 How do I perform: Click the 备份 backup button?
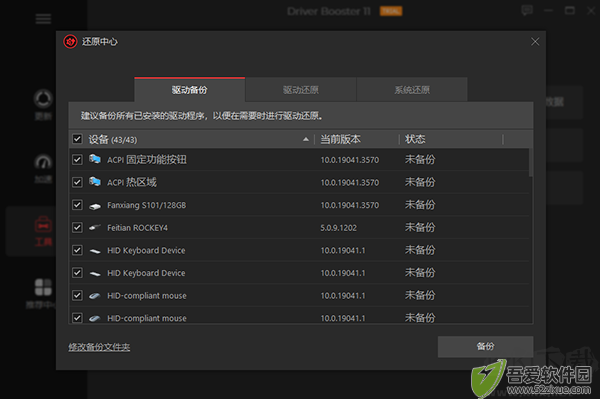point(486,347)
